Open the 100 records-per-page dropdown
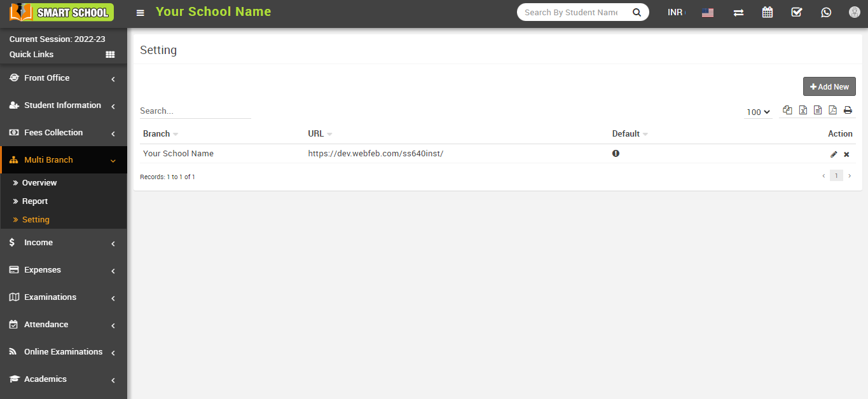 (x=758, y=112)
